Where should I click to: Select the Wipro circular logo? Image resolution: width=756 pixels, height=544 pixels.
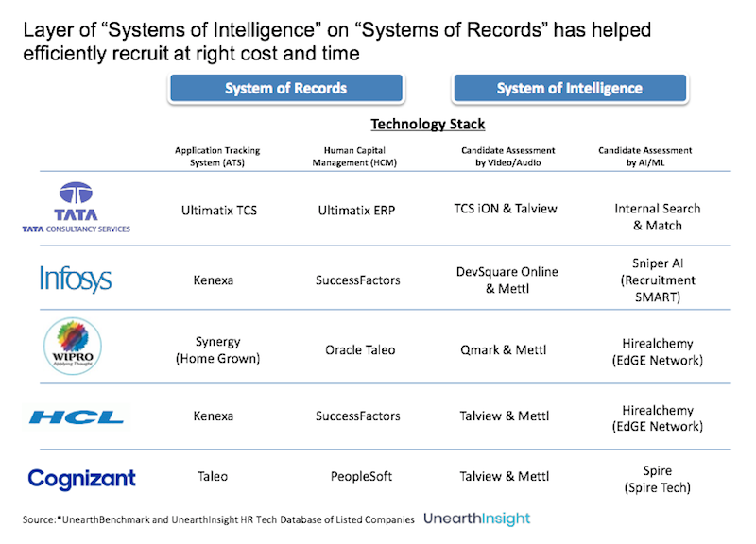[x=75, y=348]
